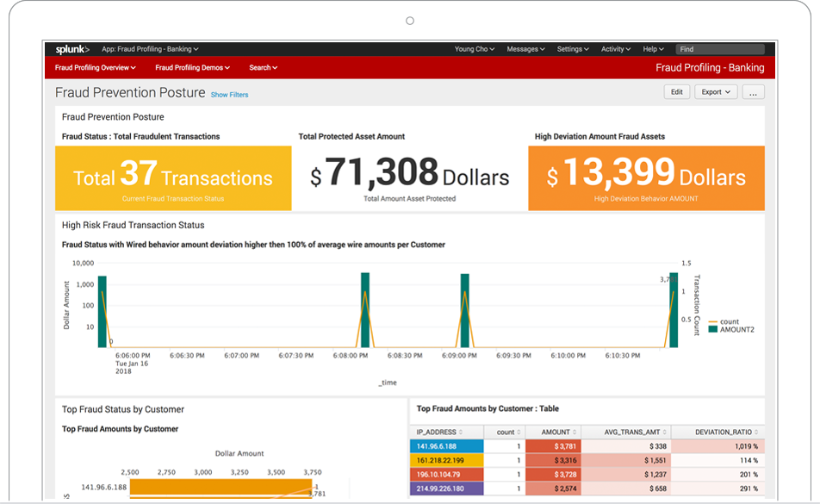The height and width of the screenshot is (504, 820).
Task: Open the Young Cho user menu
Action: pyautogui.click(x=475, y=49)
